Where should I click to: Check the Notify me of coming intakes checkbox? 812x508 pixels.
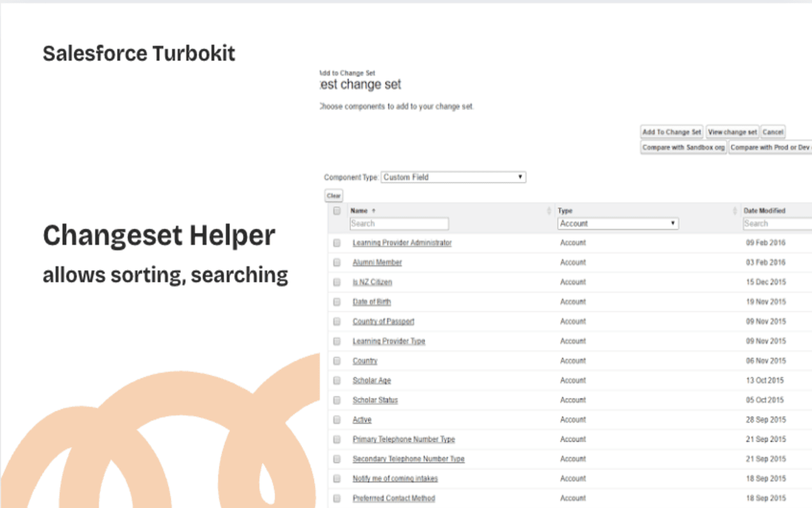[337, 479]
